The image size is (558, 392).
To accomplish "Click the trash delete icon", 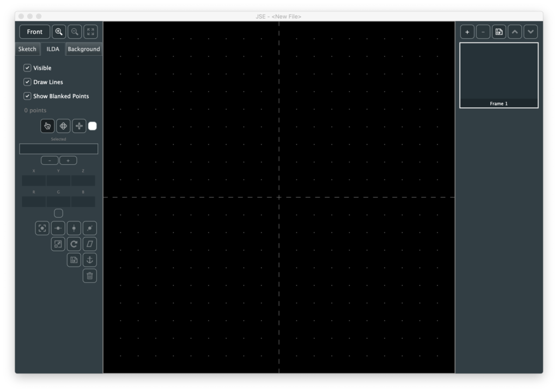I will click(89, 276).
